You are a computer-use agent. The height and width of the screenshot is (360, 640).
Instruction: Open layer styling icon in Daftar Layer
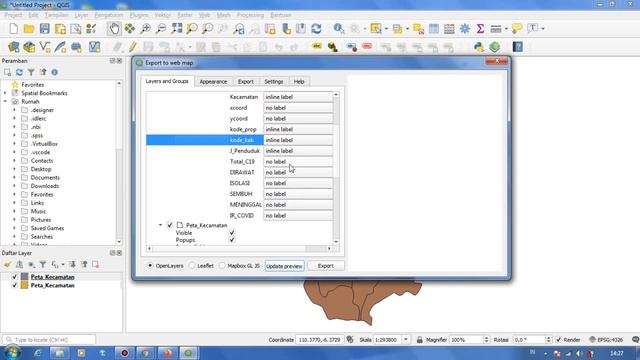(x=7, y=264)
